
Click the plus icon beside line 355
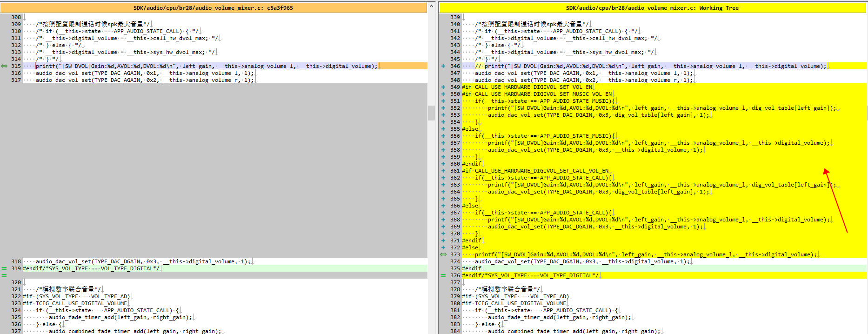(443, 129)
